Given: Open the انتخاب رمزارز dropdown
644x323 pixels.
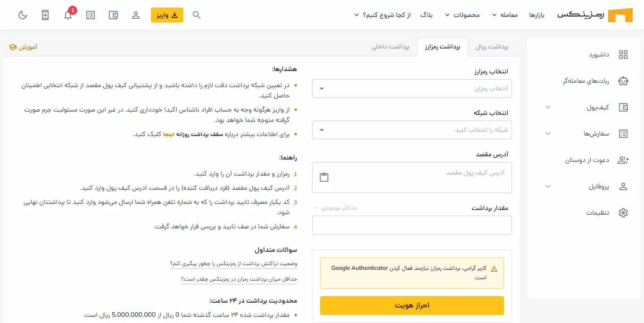Looking at the screenshot, I should pos(412,89).
